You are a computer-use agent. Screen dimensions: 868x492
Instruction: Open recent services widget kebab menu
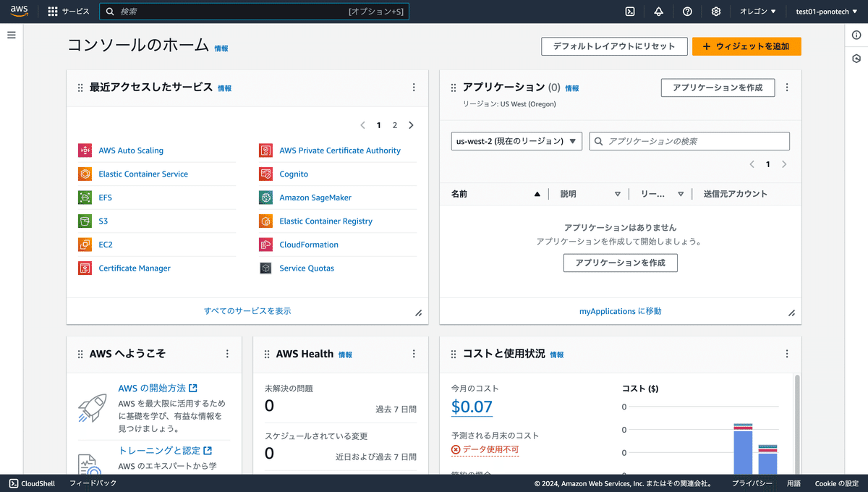point(414,88)
